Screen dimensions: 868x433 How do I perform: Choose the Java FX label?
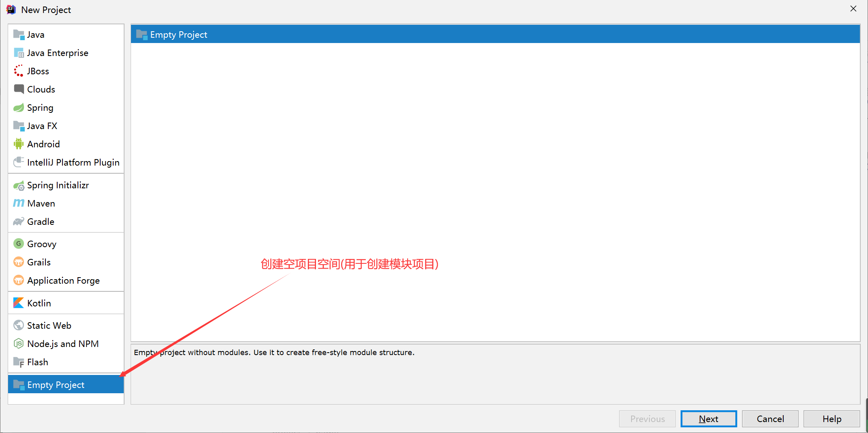(x=42, y=126)
